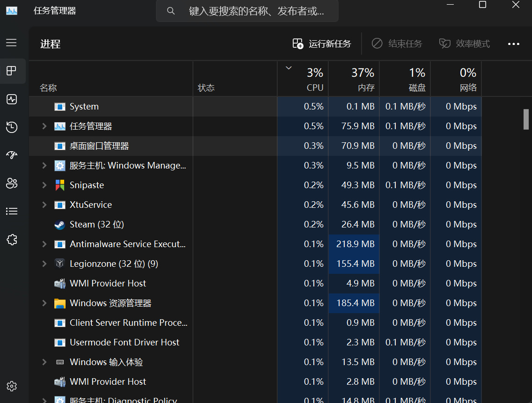Open the hamburger navigation menu
Image resolution: width=532 pixels, height=403 pixels.
11,43
